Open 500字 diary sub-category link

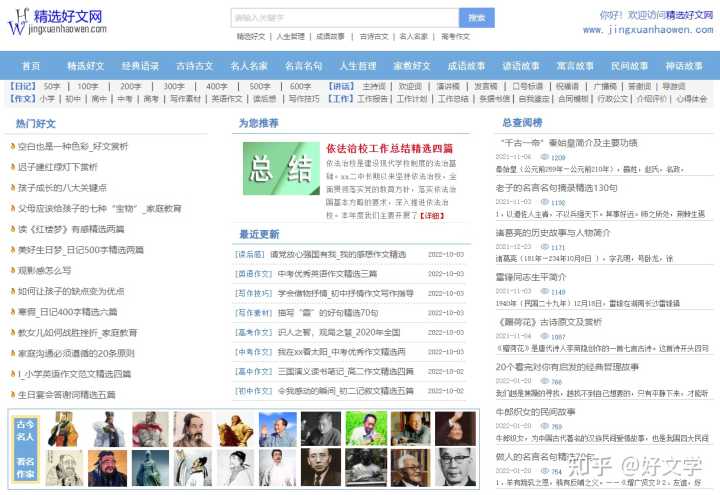click(x=257, y=87)
